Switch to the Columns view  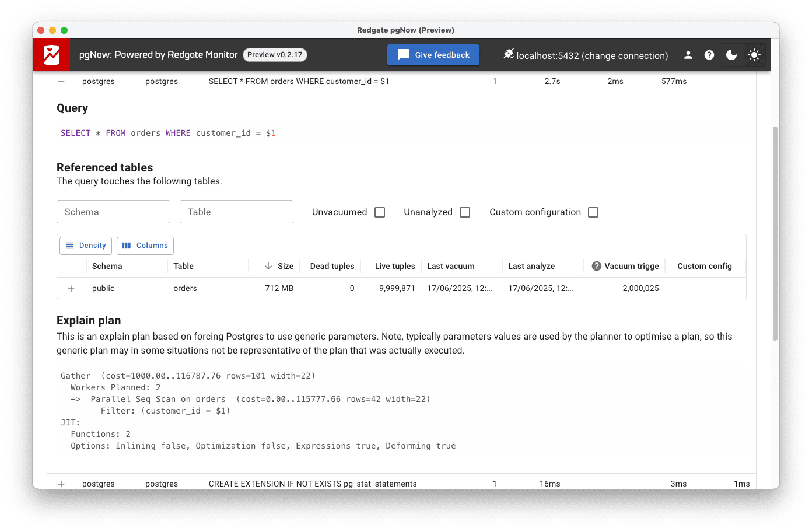coord(145,246)
